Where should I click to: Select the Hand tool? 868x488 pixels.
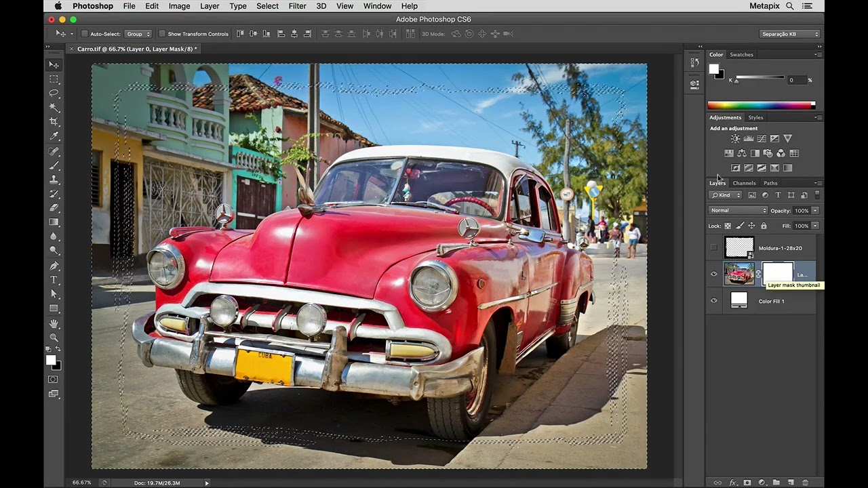(54, 324)
